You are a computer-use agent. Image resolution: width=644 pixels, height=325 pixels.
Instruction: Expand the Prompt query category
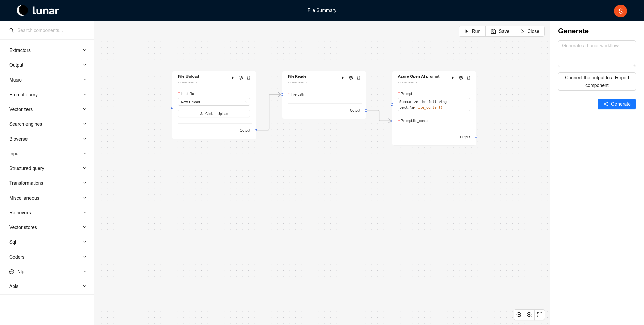coord(47,95)
